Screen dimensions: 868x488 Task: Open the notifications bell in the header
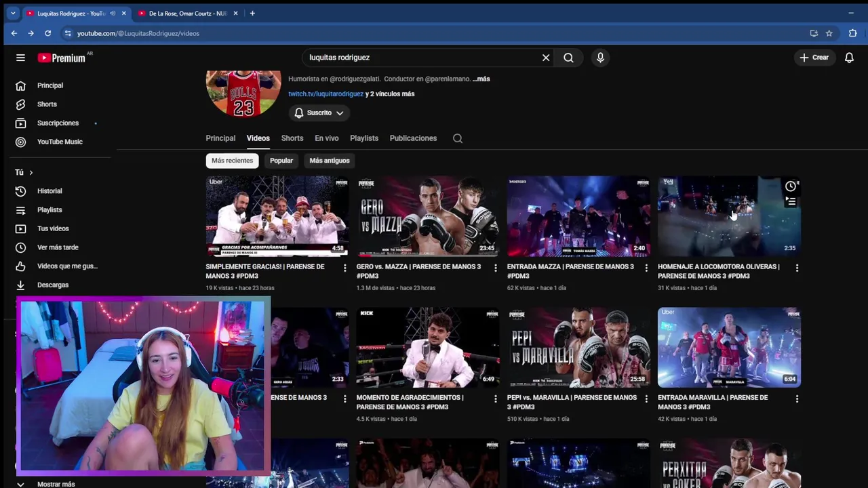849,58
